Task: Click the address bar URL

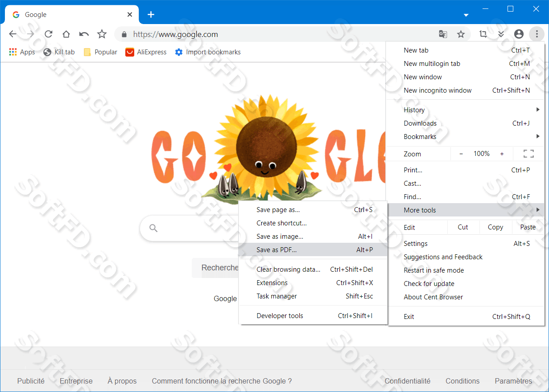Action: [176, 34]
